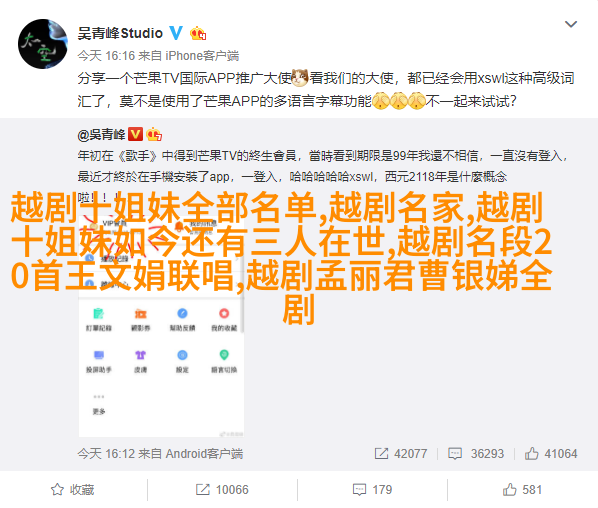Click original post repost count 42077

click(x=401, y=453)
